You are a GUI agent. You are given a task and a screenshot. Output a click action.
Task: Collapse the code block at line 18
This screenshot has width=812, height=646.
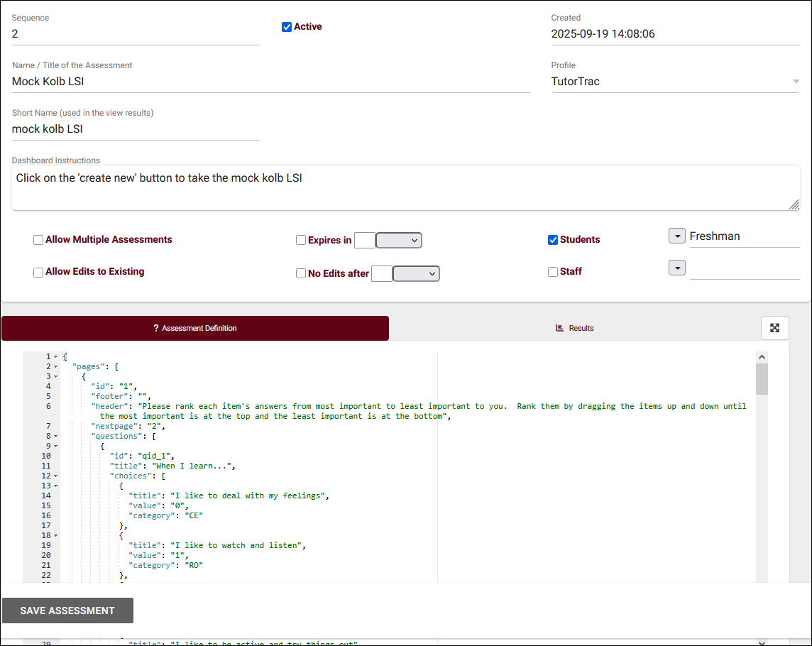(56, 535)
